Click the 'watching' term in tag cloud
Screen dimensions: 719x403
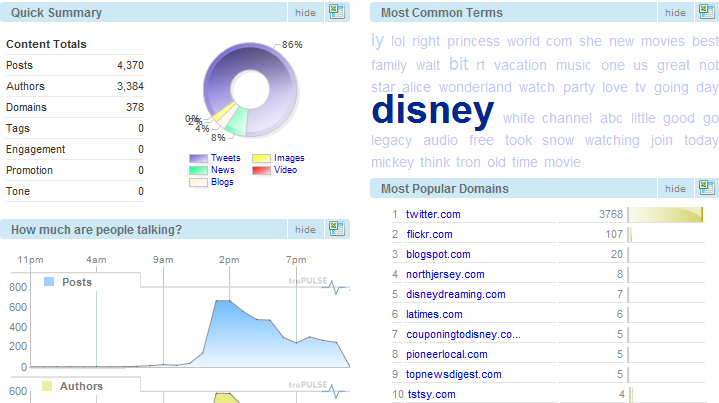coord(612,141)
